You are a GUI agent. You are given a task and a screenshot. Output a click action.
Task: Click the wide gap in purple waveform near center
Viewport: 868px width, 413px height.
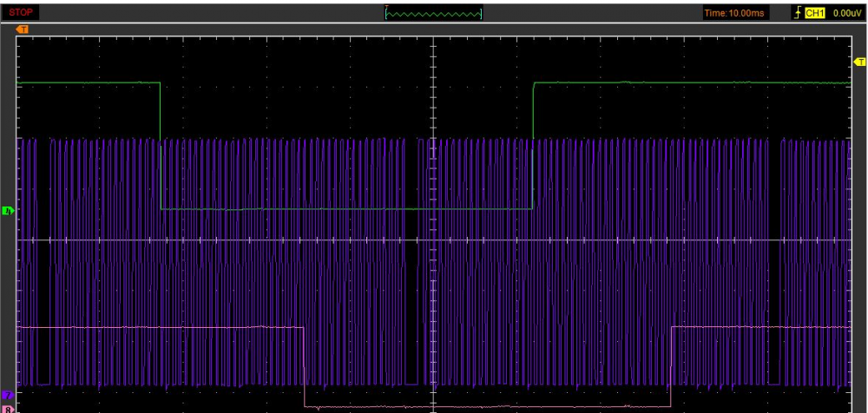[423, 260]
